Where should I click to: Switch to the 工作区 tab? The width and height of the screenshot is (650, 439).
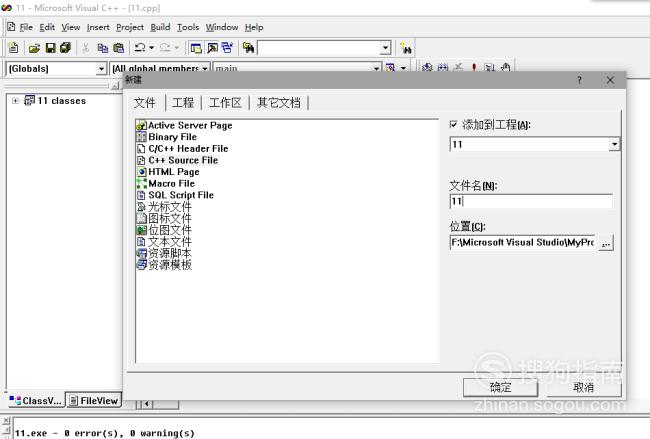(225, 103)
